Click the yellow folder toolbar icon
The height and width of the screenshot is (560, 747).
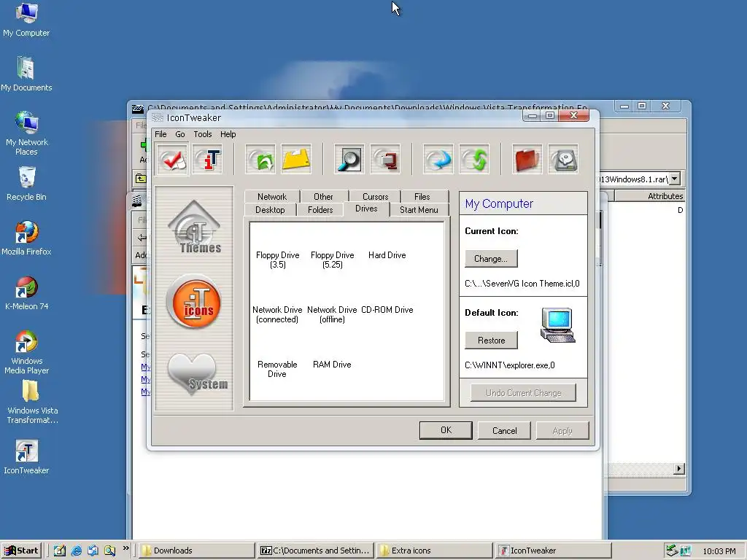pyautogui.click(x=296, y=160)
